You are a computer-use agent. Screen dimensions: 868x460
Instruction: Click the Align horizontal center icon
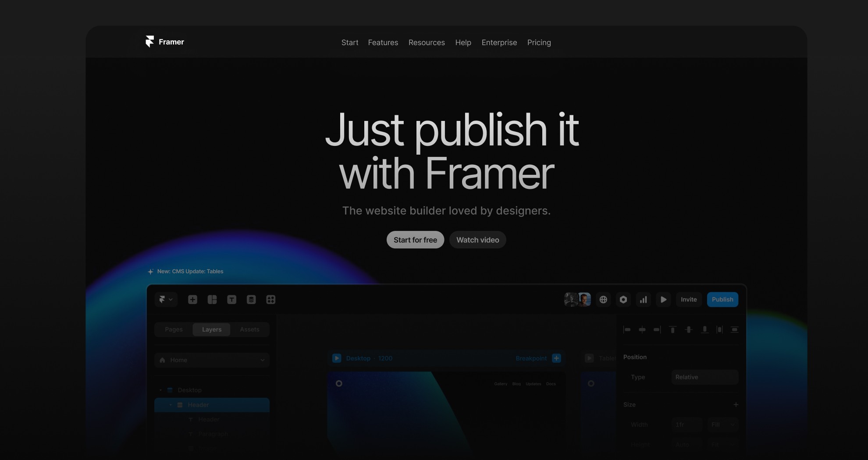coord(642,329)
